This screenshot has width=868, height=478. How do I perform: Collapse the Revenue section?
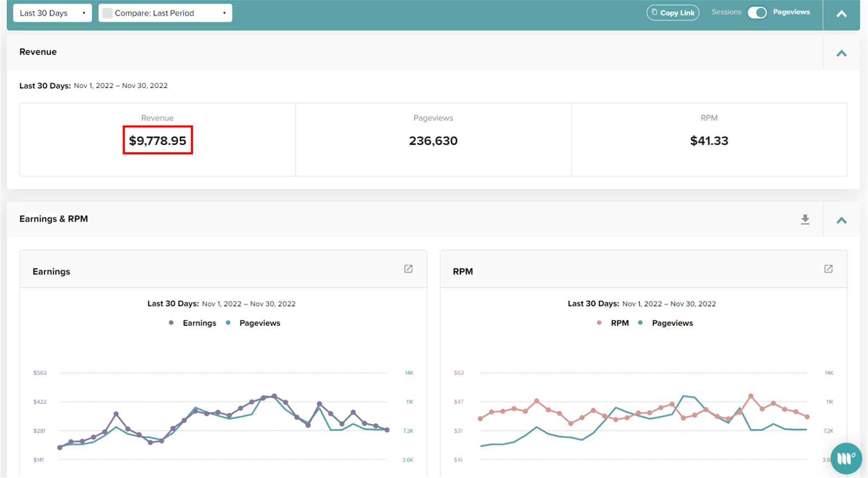tap(841, 53)
